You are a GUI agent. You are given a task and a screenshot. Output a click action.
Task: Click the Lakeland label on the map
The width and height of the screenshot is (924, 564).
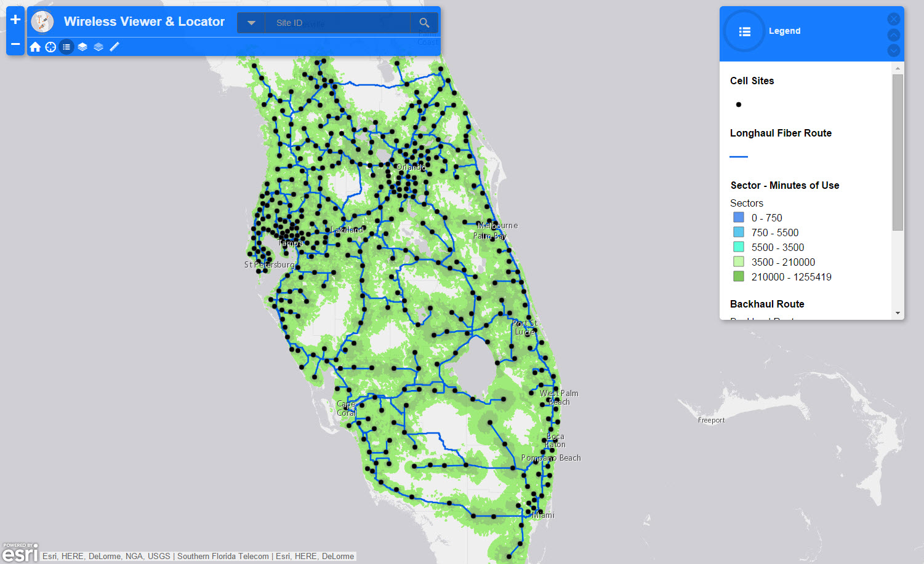point(347,229)
